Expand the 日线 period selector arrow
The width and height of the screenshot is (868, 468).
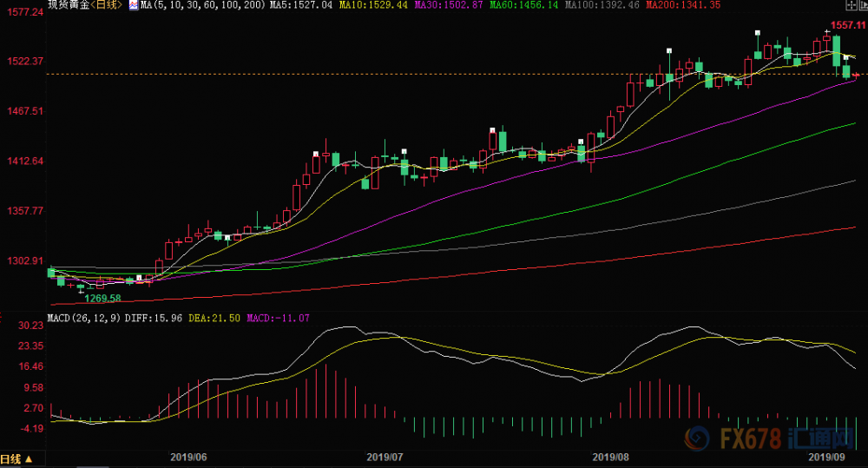tap(29, 459)
